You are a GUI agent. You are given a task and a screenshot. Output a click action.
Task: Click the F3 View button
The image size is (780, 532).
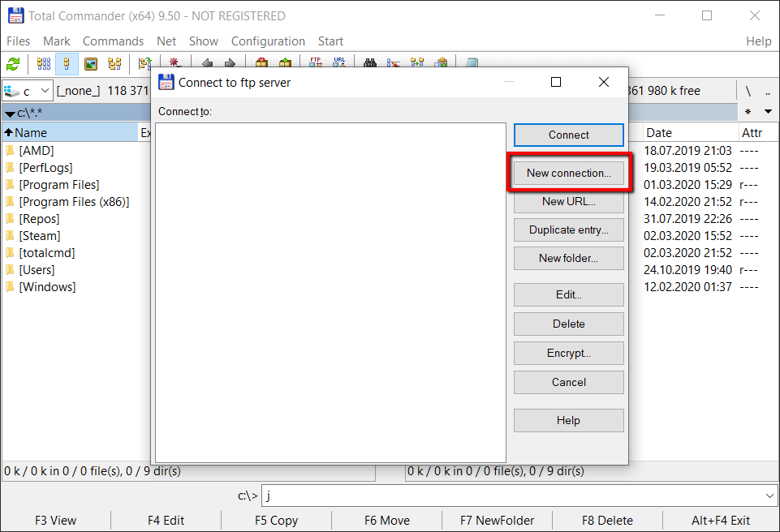point(56,521)
